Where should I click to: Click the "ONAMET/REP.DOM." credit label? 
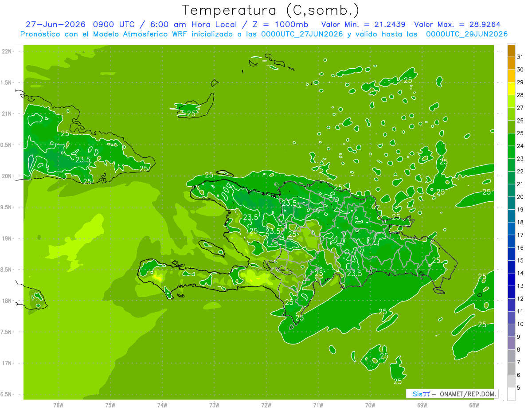click(x=467, y=394)
